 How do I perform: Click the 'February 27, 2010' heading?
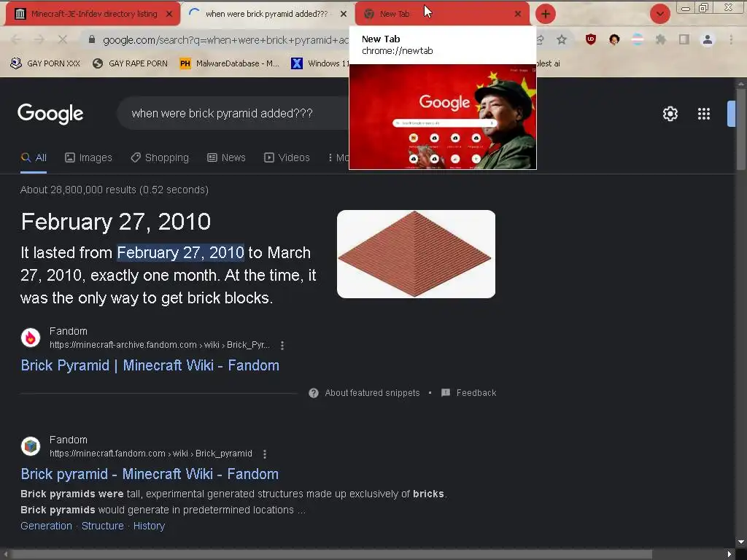[x=116, y=222]
